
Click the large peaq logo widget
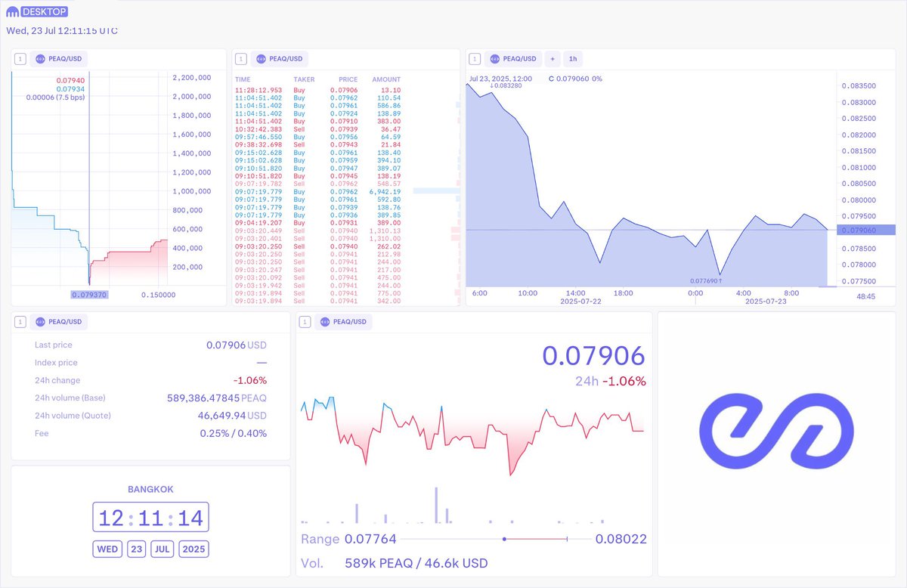coord(776,431)
